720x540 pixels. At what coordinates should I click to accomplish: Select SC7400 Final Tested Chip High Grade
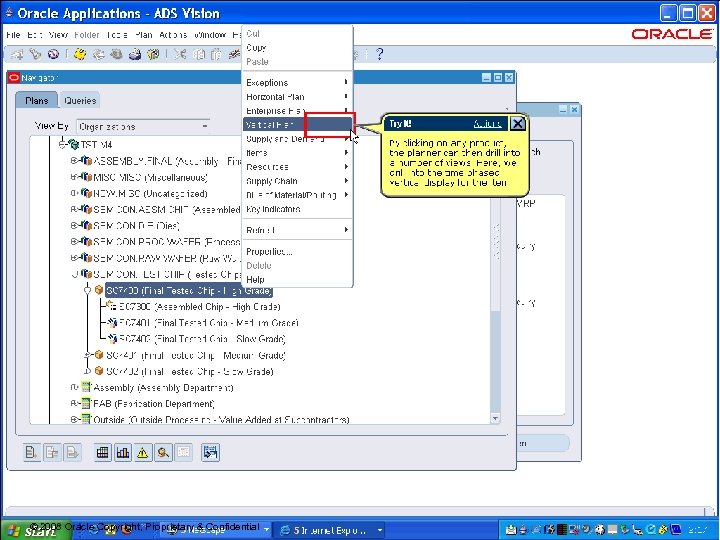point(189,291)
